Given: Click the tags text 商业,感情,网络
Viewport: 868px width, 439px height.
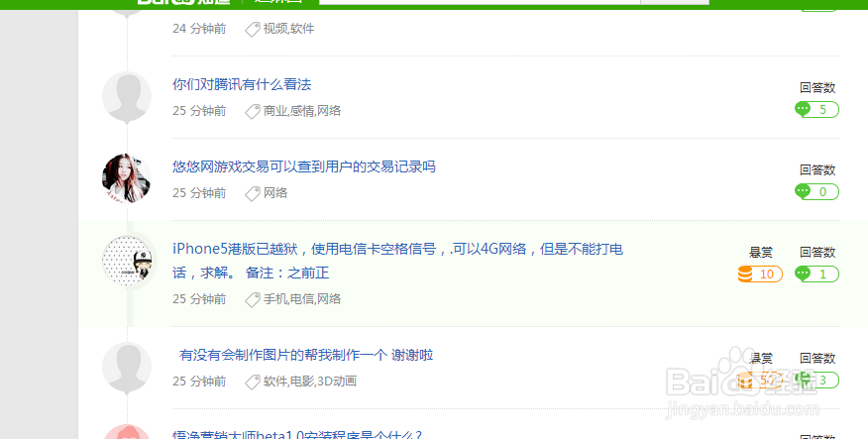Looking at the screenshot, I should pos(302,111).
